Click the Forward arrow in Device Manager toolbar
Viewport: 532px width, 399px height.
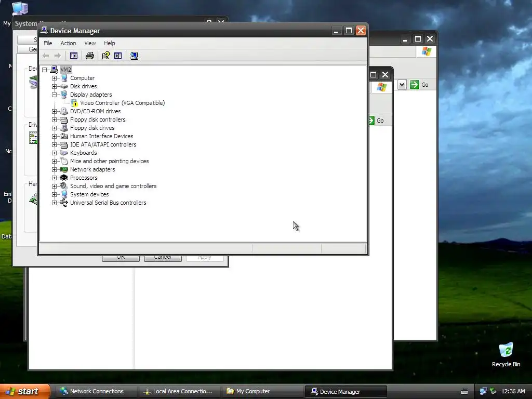[x=58, y=56]
